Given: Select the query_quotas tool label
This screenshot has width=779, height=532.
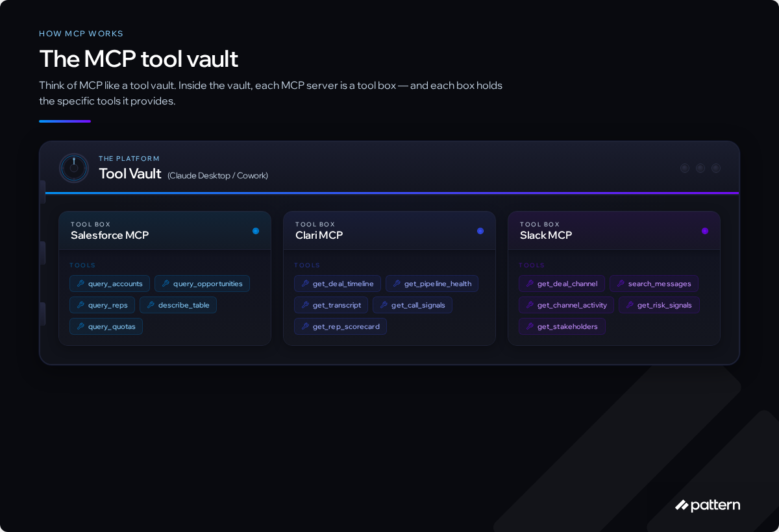Looking at the screenshot, I should pos(112,326).
